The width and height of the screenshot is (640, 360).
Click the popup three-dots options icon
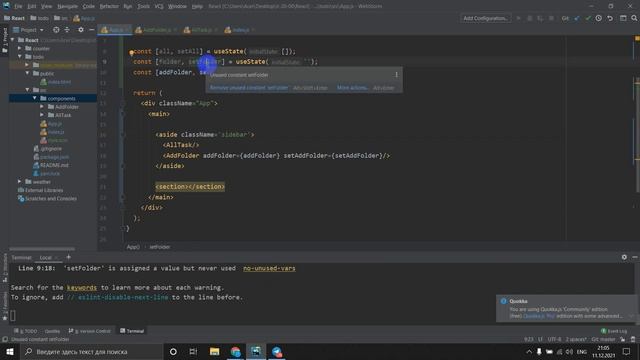(396, 75)
